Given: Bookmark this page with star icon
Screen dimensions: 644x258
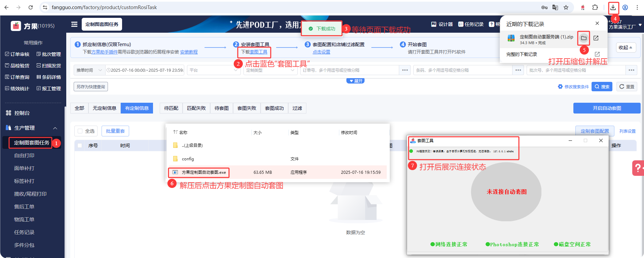Looking at the screenshot, I should tap(566, 7).
